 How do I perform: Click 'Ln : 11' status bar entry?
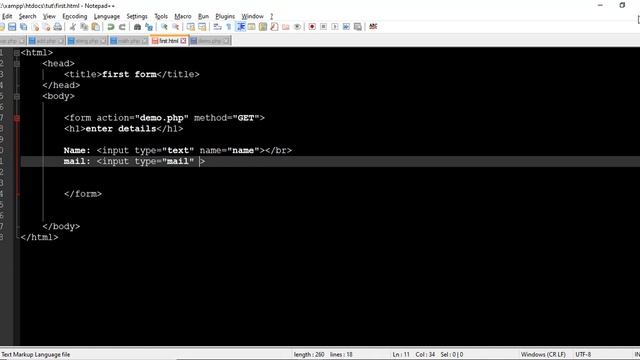click(401, 355)
